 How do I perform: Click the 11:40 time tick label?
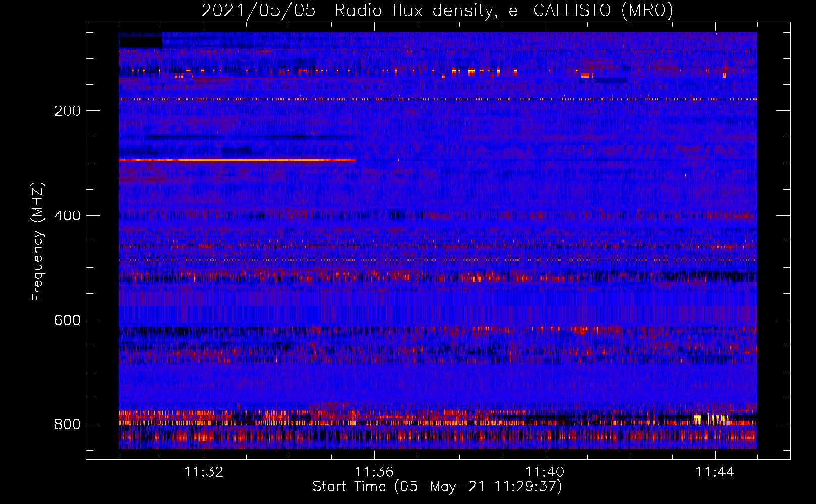(545, 472)
